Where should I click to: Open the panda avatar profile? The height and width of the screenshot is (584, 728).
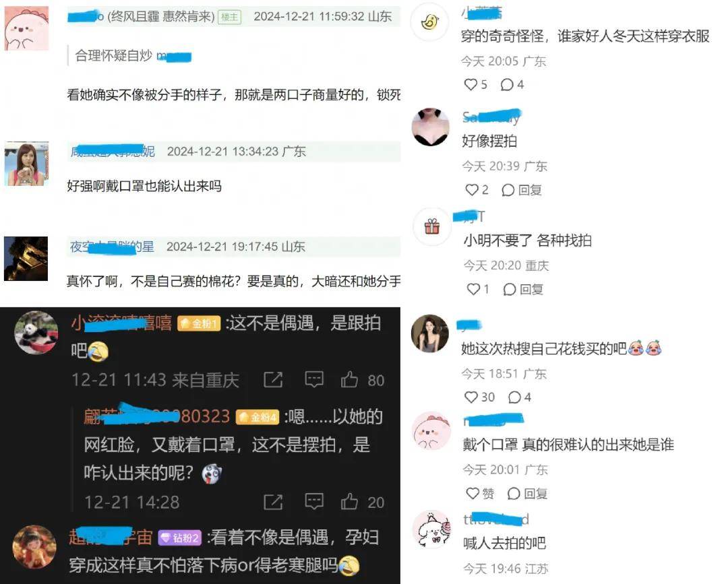(36, 333)
